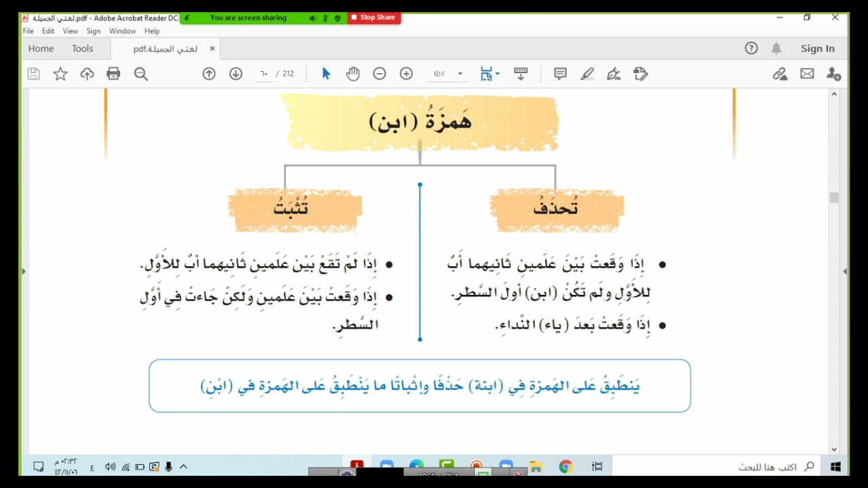868x488 pixels.
Task: Open the Edit menu
Action: (48, 31)
